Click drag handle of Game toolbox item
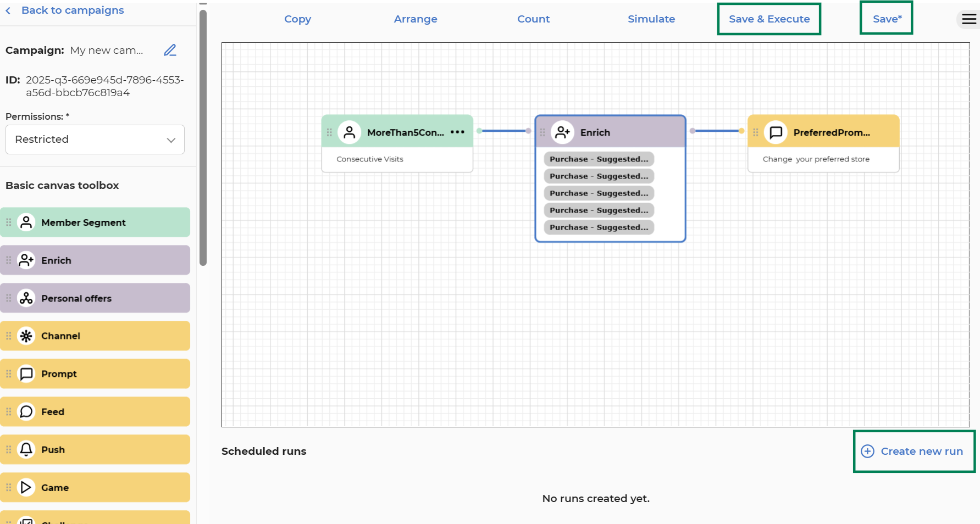This screenshot has width=980, height=524. point(9,488)
